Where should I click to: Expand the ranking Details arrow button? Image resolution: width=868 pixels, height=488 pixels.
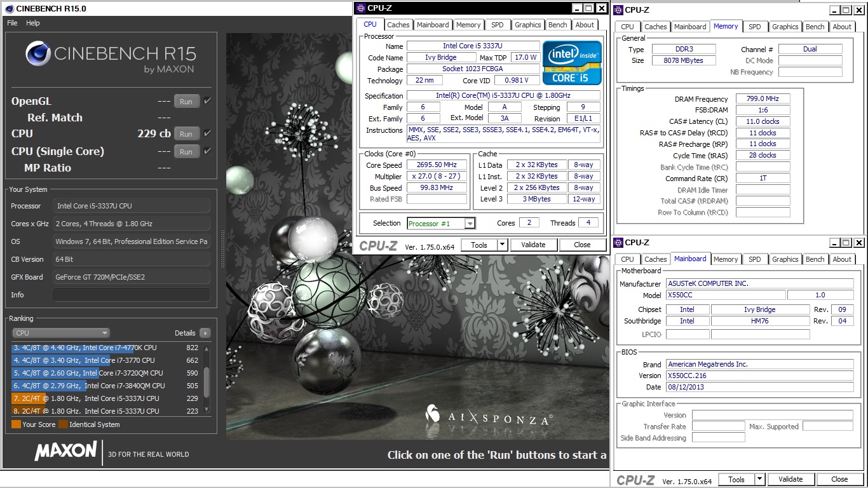pyautogui.click(x=205, y=333)
